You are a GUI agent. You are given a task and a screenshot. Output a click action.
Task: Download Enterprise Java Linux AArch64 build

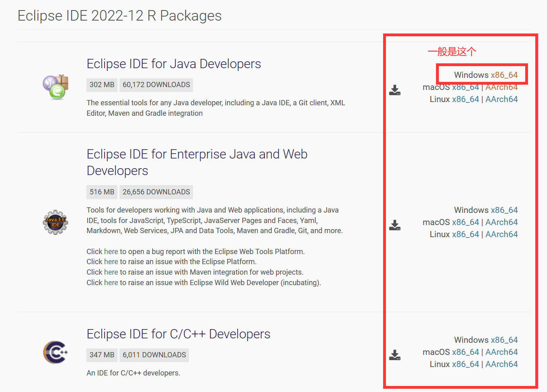[501, 234]
